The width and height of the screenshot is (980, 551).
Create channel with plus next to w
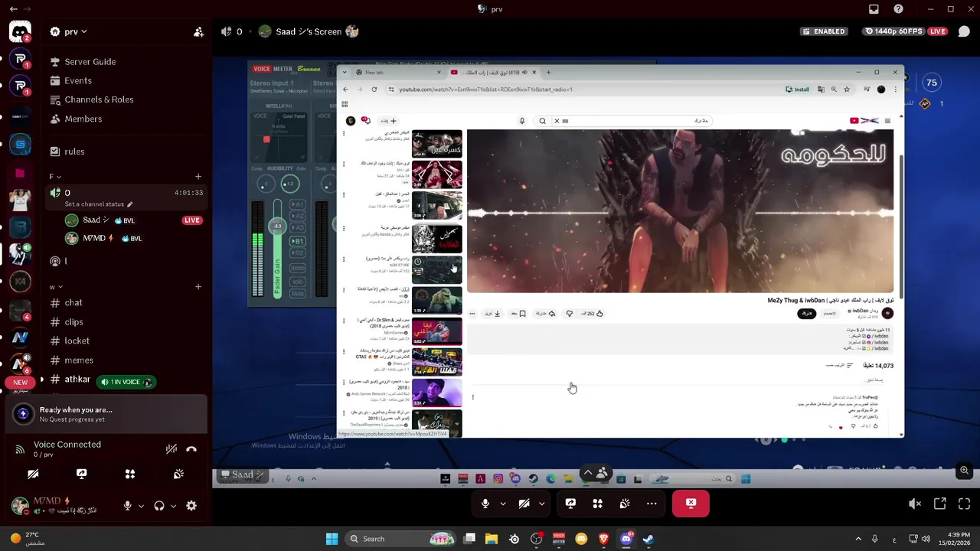(x=198, y=287)
